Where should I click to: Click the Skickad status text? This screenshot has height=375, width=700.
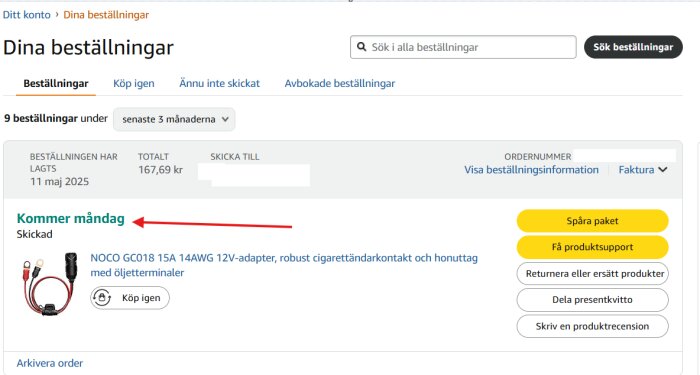point(34,234)
